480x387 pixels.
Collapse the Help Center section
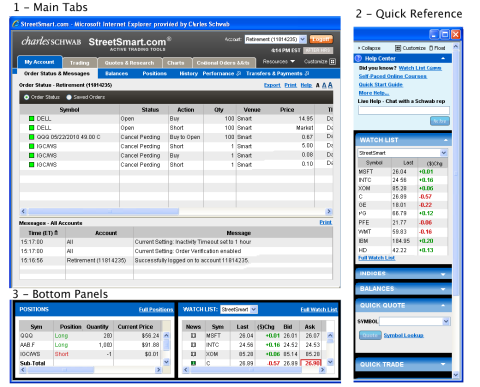(443, 58)
